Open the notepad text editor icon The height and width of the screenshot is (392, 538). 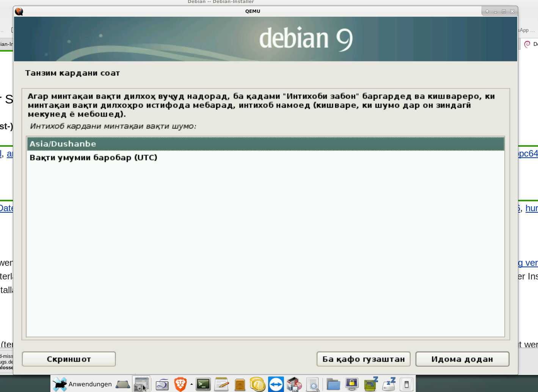[221, 384]
